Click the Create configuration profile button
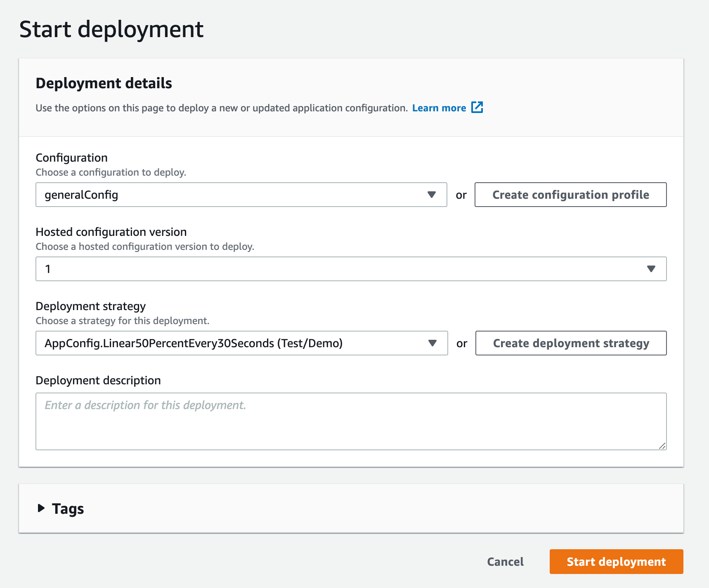709x588 pixels. click(570, 195)
